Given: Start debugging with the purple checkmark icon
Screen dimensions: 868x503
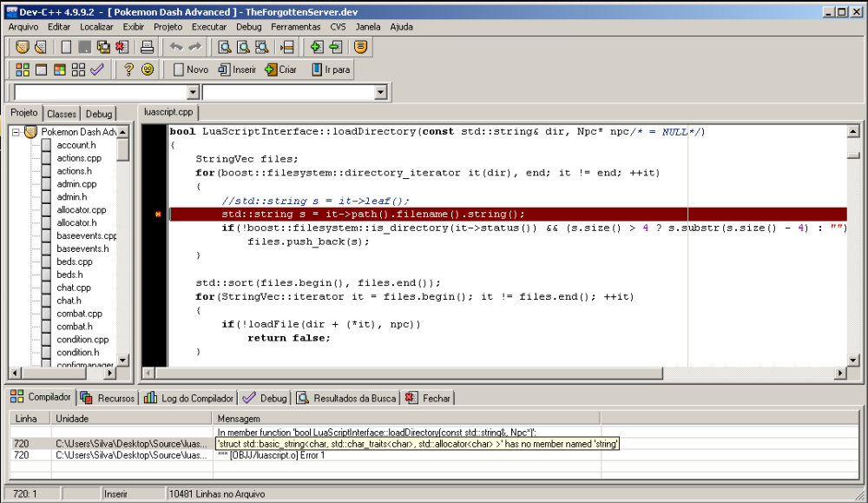Looking at the screenshot, I should pyautogui.click(x=97, y=69).
